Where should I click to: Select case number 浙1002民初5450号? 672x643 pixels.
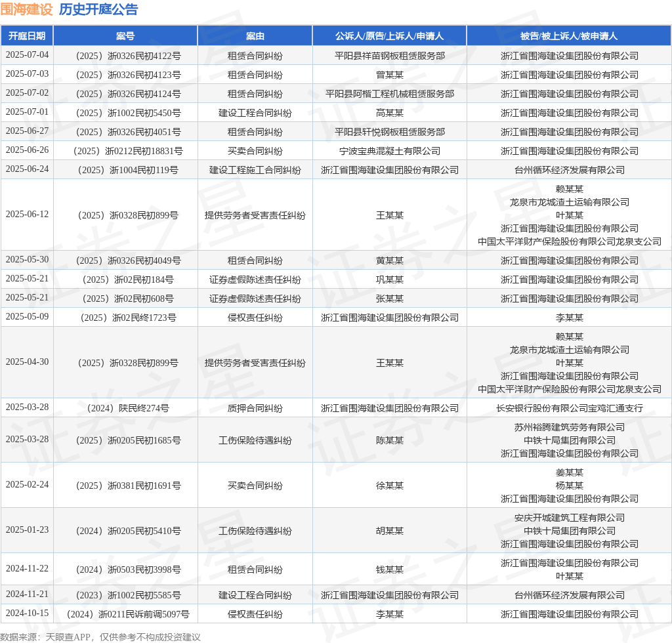coord(128,113)
